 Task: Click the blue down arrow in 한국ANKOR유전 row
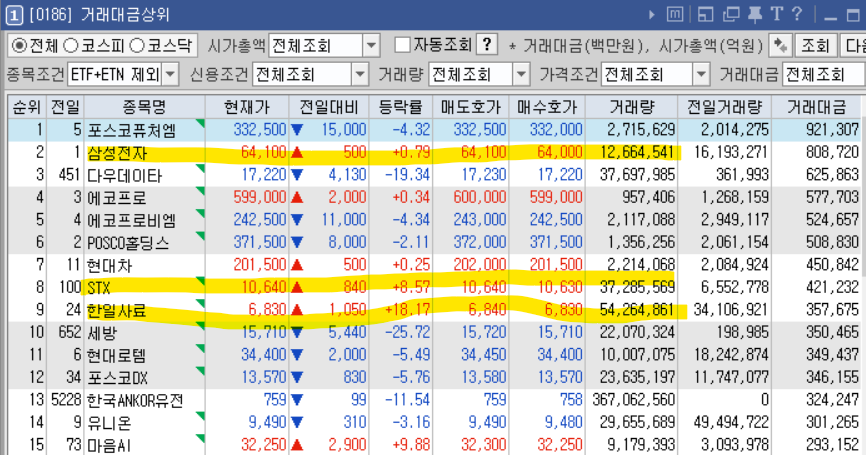(297, 400)
